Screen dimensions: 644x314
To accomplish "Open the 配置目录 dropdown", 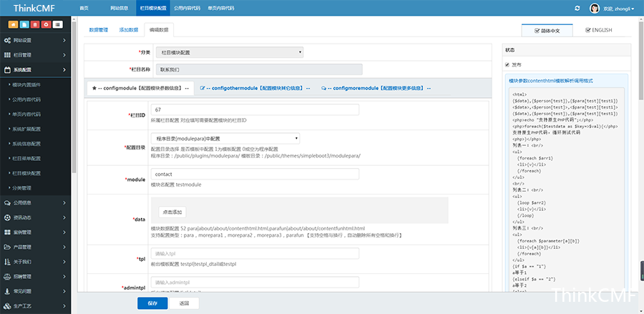I will [x=225, y=139].
